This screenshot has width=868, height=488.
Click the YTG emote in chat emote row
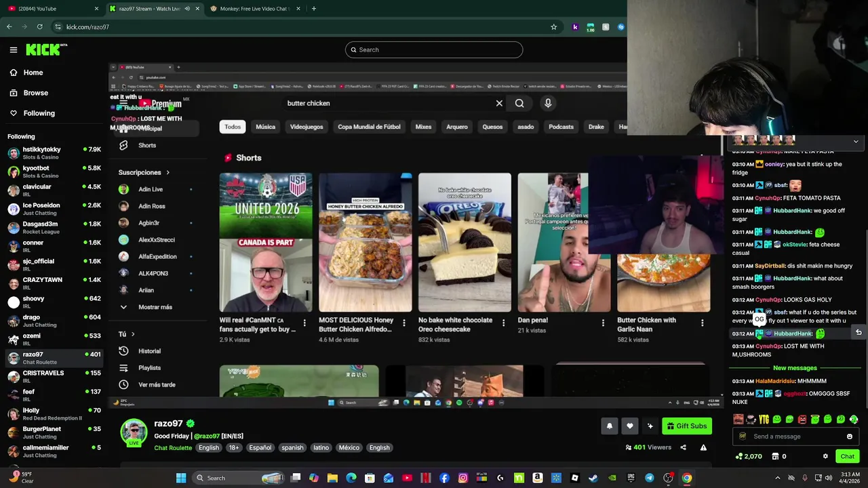[764, 420]
